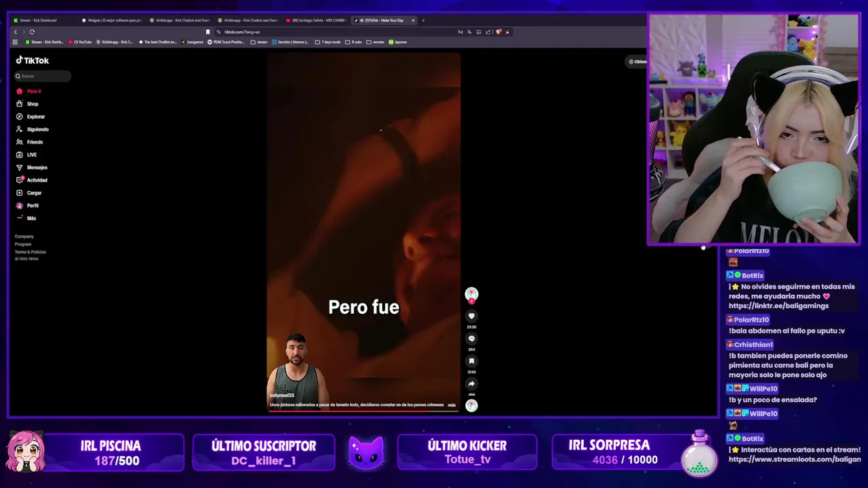Open the sound disc under the share button

click(471, 405)
